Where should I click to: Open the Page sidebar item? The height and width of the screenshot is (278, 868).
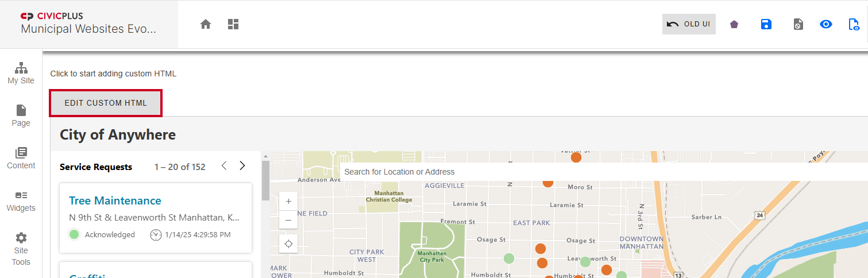click(21, 116)
